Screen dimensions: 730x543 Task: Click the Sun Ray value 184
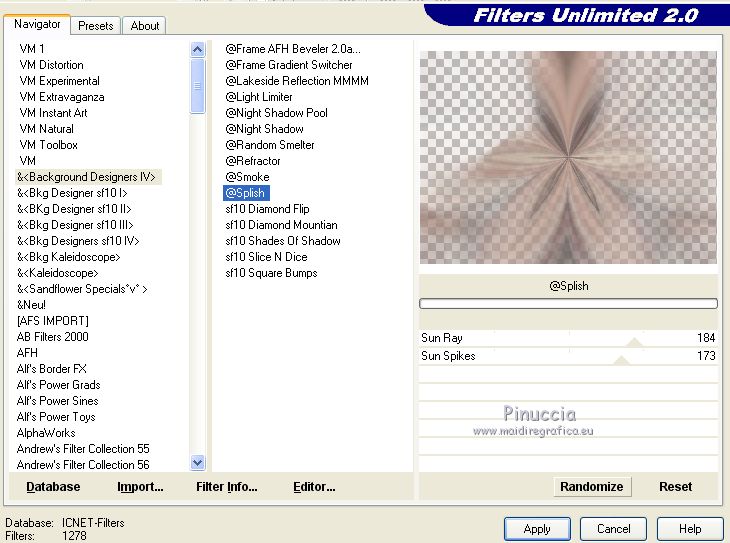(x=706, y=338)
